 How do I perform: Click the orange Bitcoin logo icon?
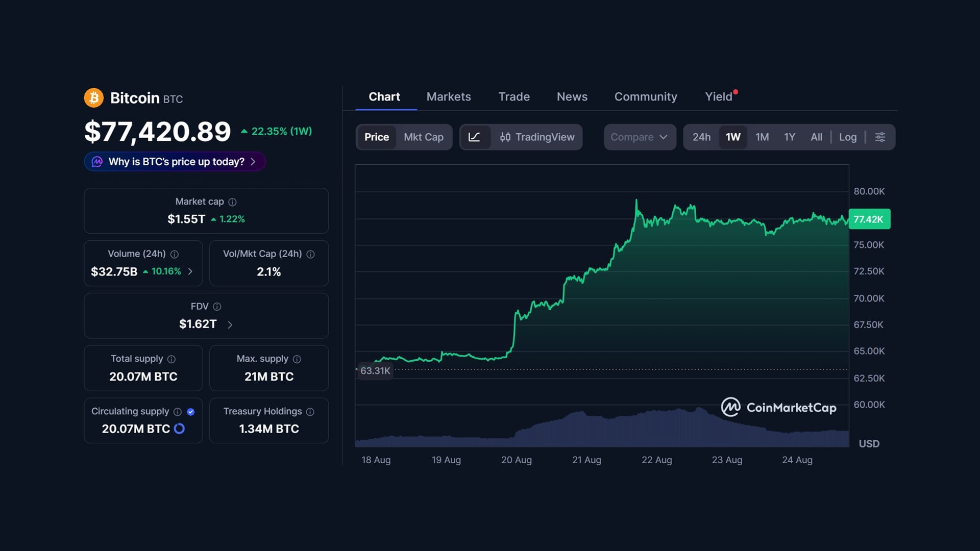94,98
